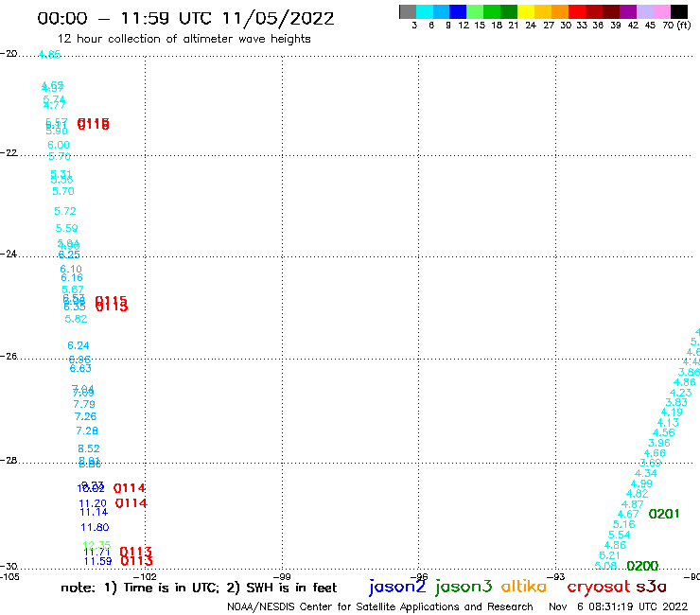
Task: Click the '-24' latitude axis label
Action: pyautogui.click(x=9, y=254)
